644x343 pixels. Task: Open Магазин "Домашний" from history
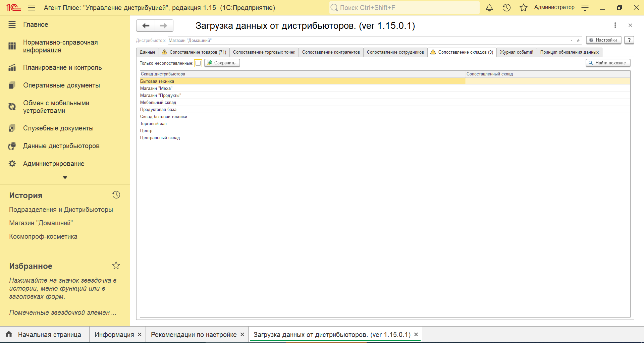pyautogui.click(x=41, y=223)
